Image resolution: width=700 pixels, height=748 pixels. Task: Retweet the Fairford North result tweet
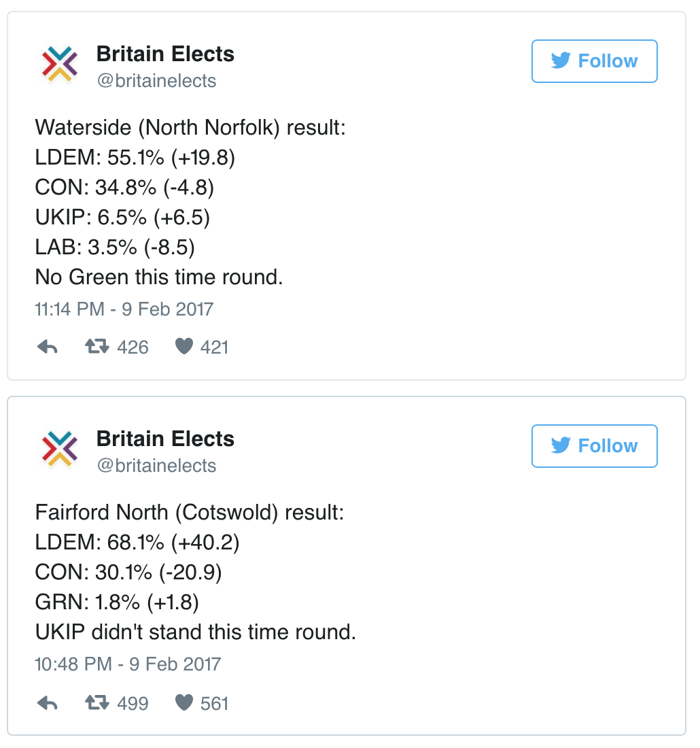[x=97, y=703]
